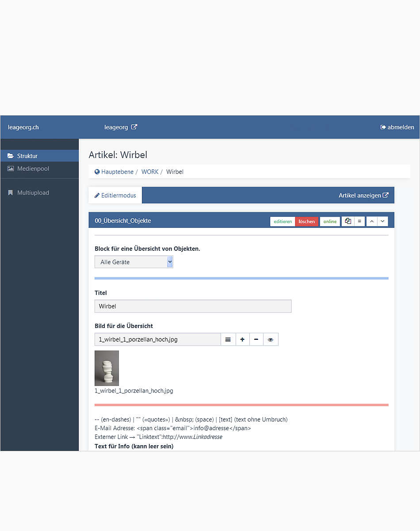Click the plus icon to add image
This screenshot has height=531, width=420.
[242, 339]
